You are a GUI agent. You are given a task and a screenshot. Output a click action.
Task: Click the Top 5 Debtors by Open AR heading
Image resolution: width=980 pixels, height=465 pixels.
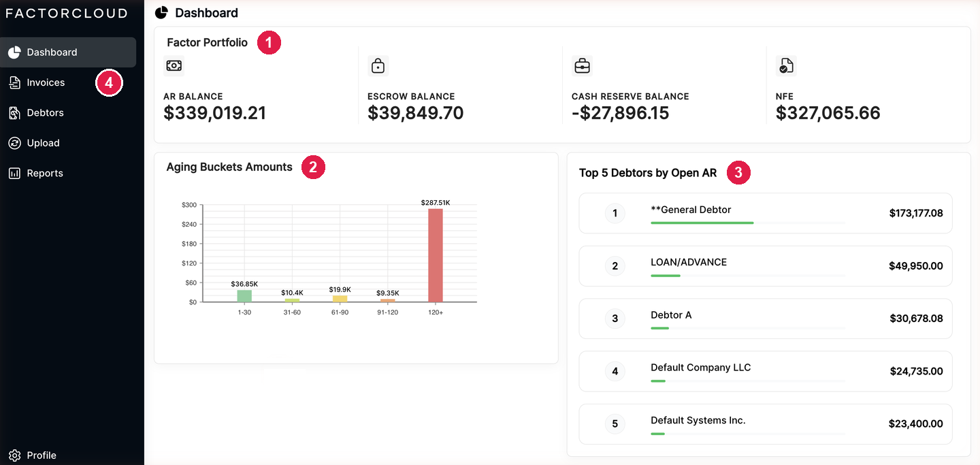coord(648,173)
